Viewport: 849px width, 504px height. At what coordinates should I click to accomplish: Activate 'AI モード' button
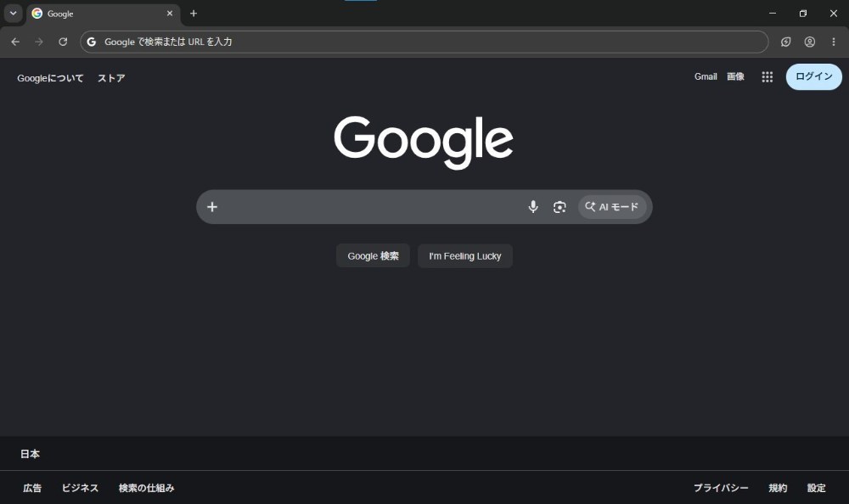612,207
